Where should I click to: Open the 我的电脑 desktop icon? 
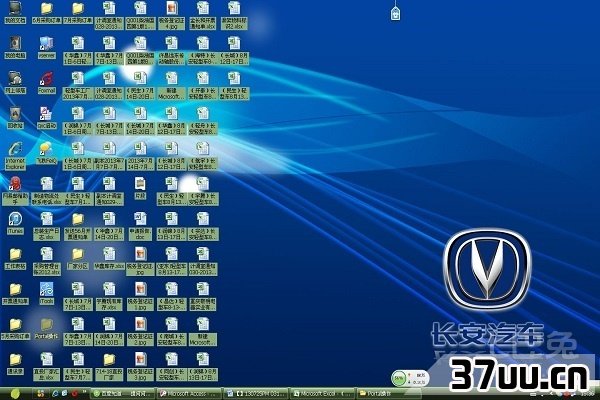point(15,47)
